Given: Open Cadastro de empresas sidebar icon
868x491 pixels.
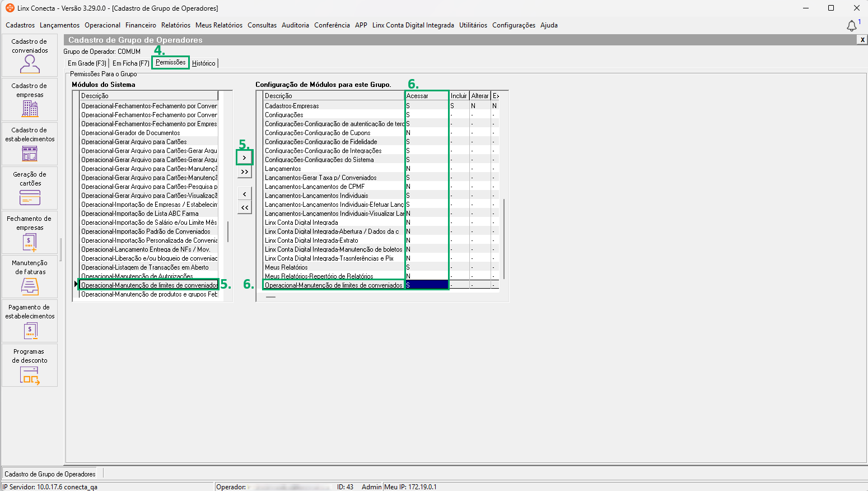Looking at the screenshot, I should [x=30, y=100].
